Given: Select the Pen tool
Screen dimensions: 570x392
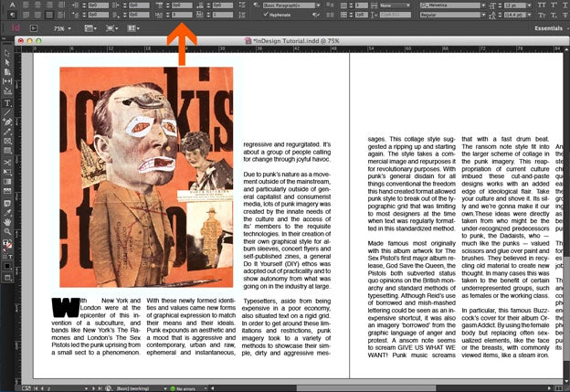Looking at the screenshot, I should click(7, 122).
